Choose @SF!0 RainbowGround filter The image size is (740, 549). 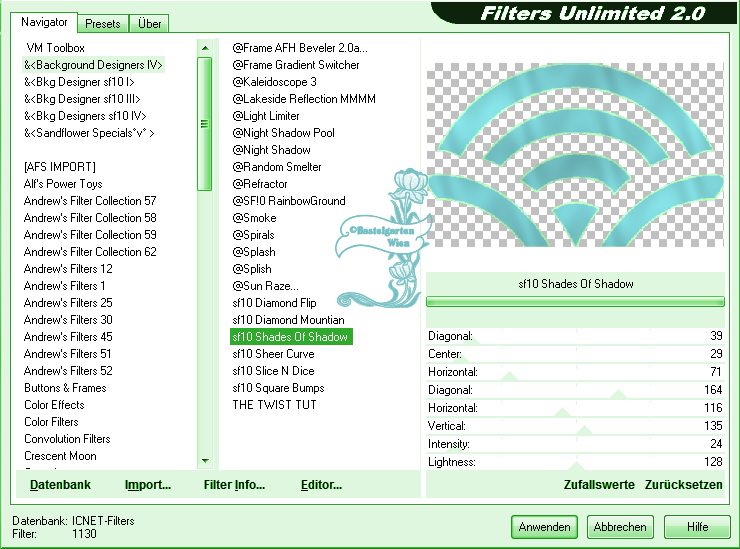point(289,201)
